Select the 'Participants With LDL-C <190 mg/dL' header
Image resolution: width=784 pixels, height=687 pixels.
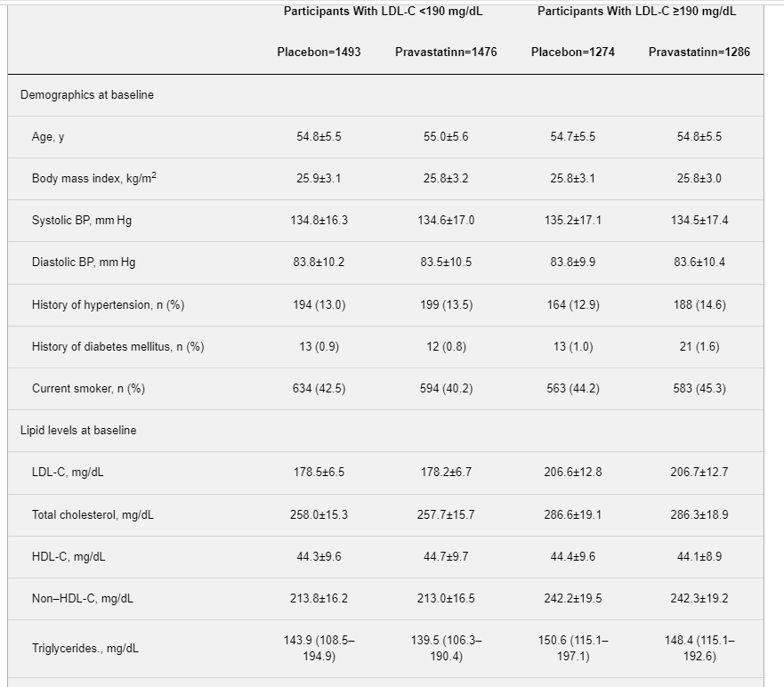click(383, 12)
